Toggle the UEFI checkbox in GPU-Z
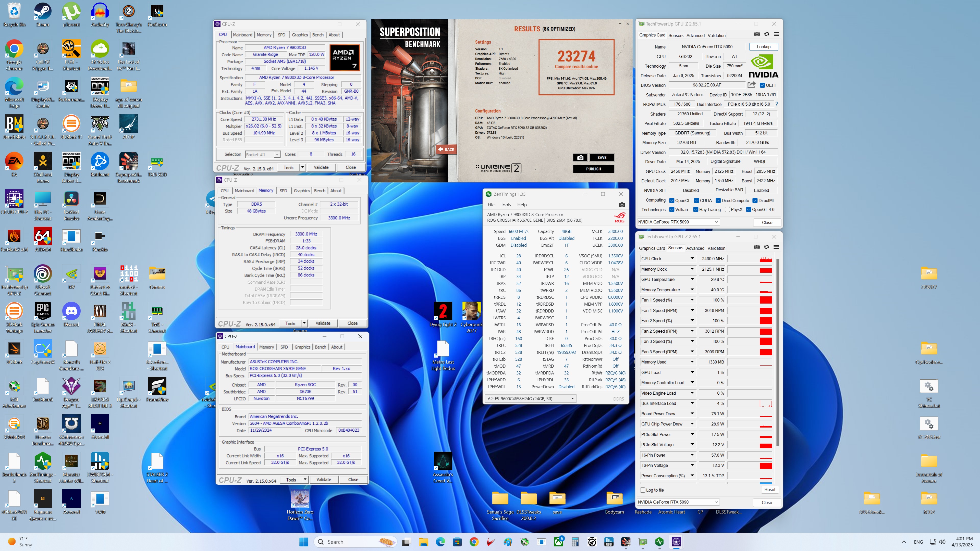 coord(762,85)
